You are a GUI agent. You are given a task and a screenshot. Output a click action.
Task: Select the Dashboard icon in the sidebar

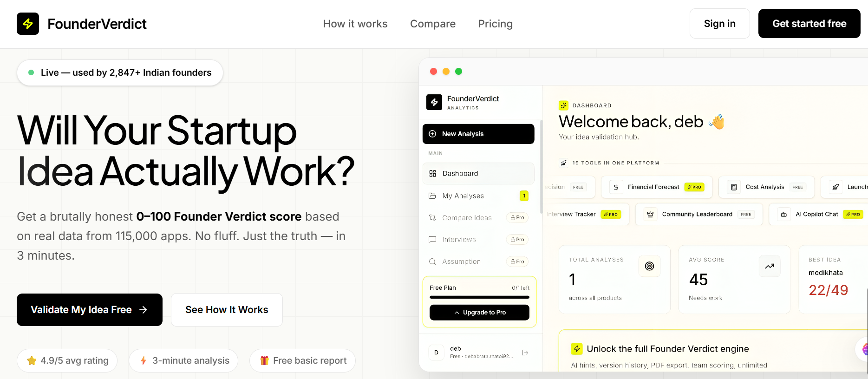point(432,173)
